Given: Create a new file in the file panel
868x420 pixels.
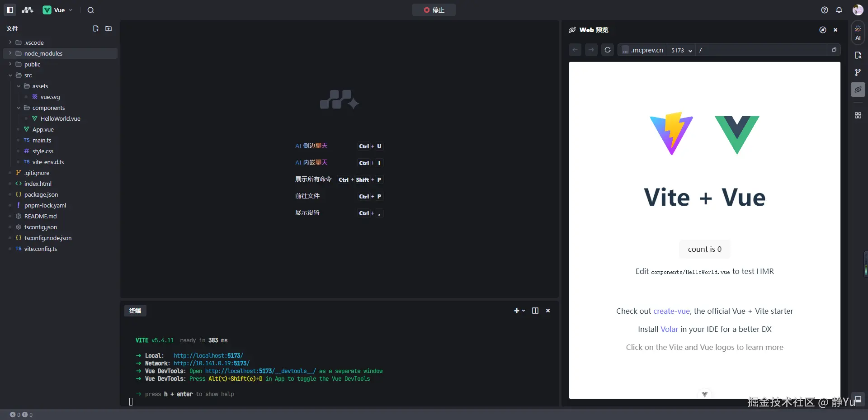Looking at the screenshot, I should pos(96,28).
